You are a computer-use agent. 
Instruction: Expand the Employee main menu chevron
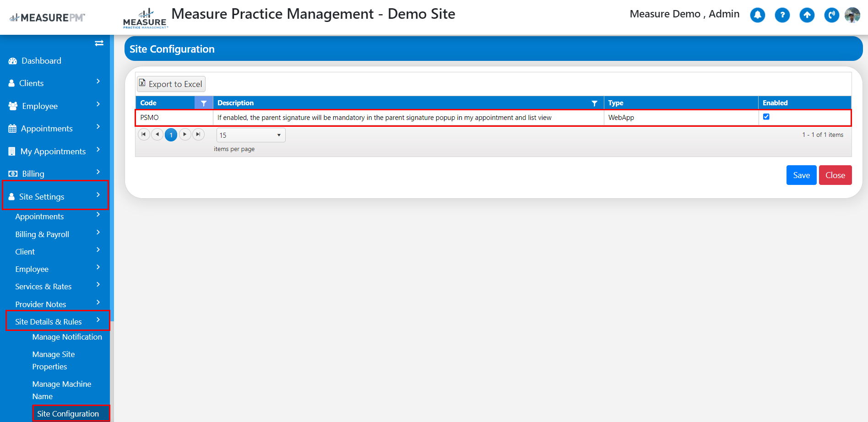98,104
